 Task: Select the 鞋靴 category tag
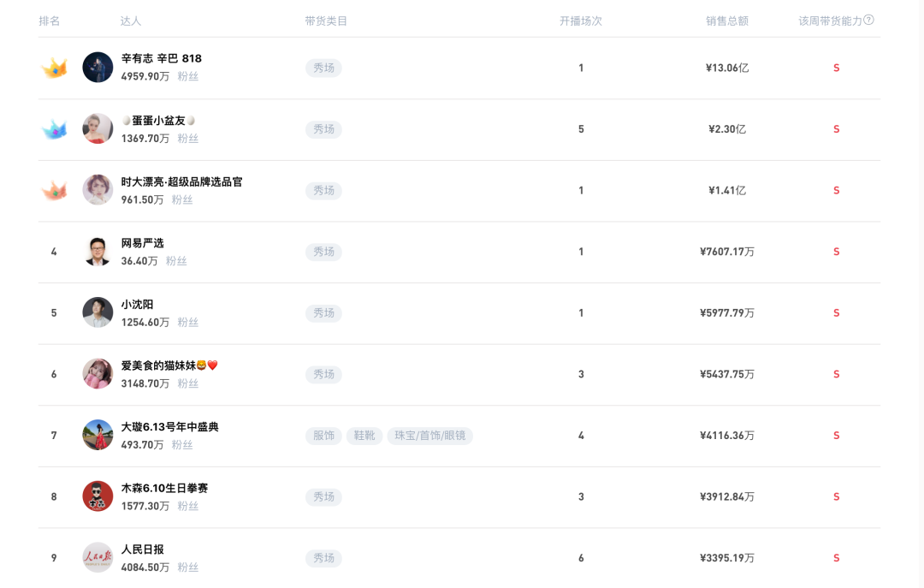(x=364, y=436)
